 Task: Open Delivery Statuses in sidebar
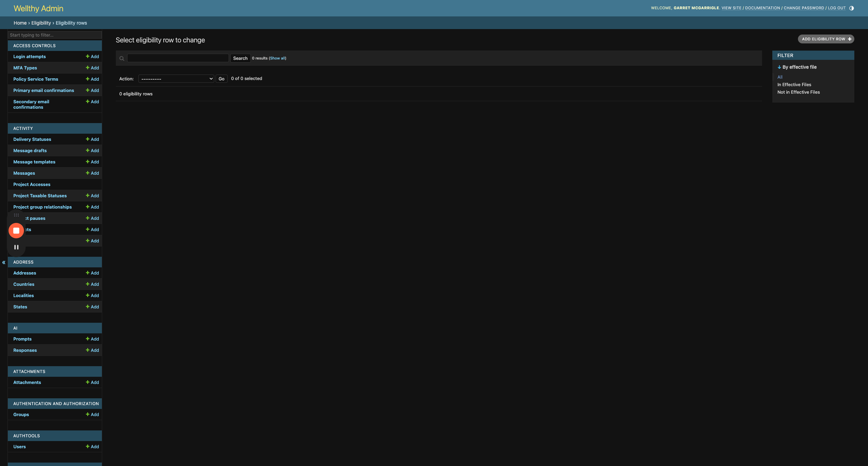(32, 139)
